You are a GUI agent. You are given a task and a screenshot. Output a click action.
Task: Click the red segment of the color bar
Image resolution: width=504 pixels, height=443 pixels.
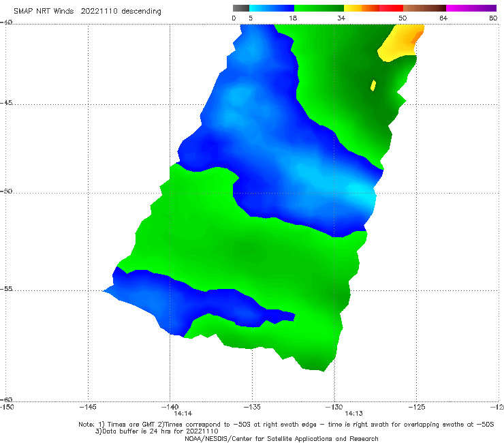(391, 8)
